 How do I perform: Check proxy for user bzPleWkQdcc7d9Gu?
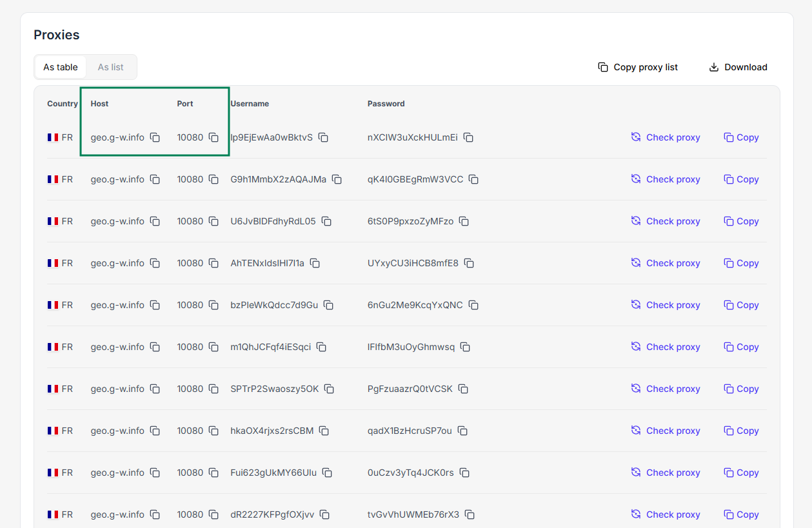click(666, 305)
